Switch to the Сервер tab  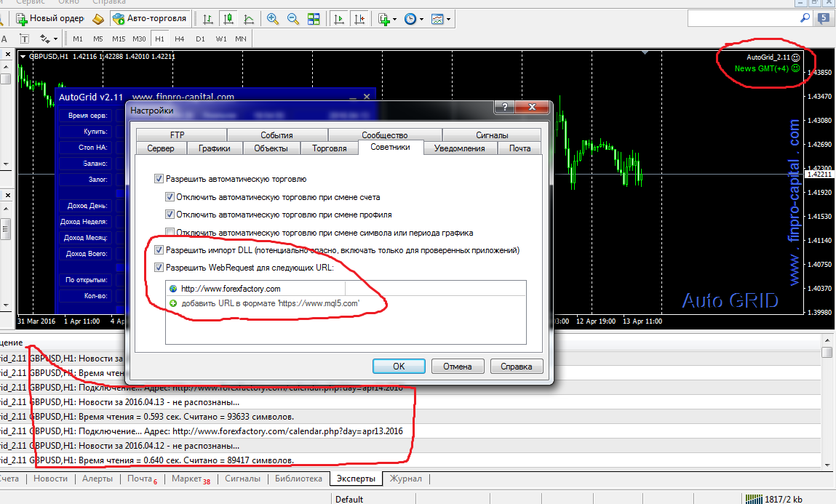[161, 148]
